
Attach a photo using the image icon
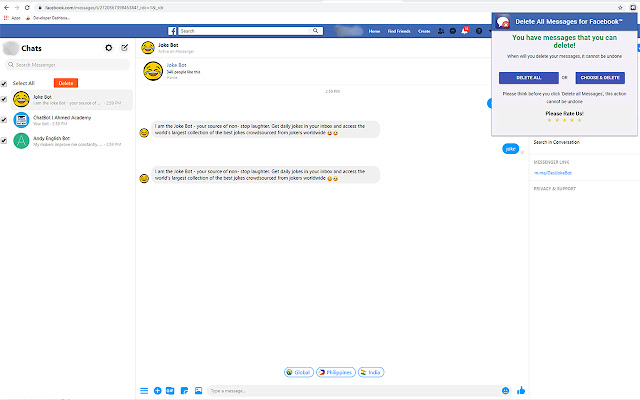pyautogui.click(x=198, y=391)
